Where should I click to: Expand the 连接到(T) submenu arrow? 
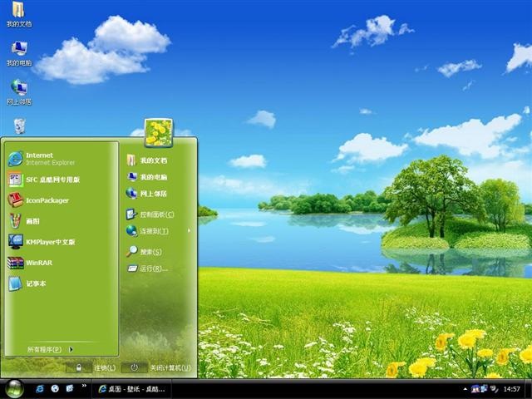pyautogui.click(x=189, y=231)
